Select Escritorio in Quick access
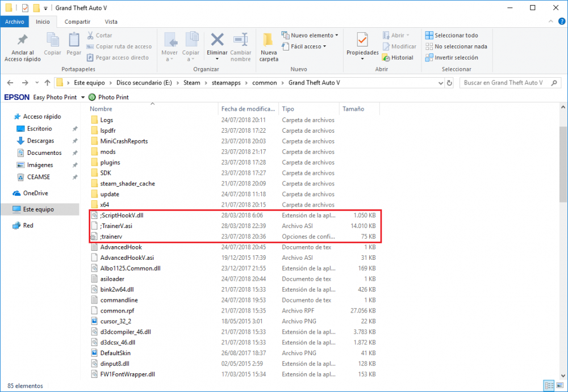 40,129
